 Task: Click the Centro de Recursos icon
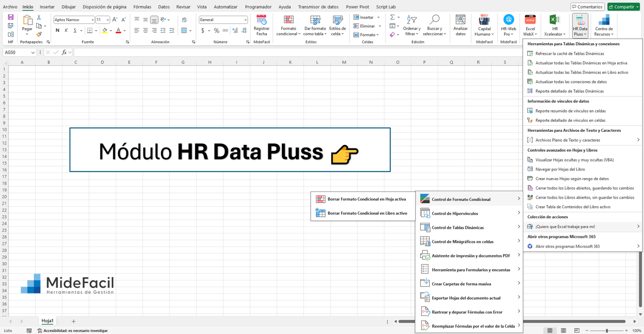coord(603,25)
